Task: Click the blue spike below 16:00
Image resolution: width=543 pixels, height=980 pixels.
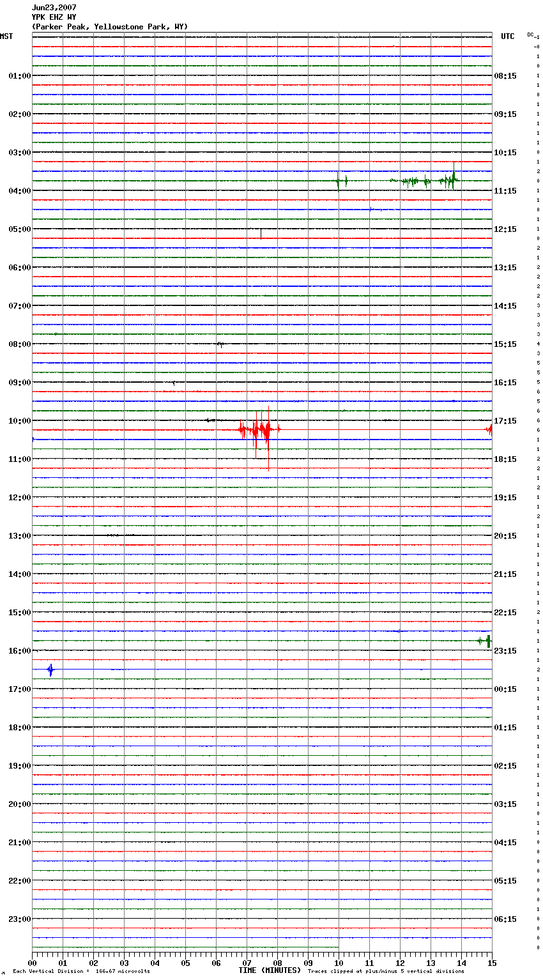Action: pyautogui.click(x=50, y=670)
